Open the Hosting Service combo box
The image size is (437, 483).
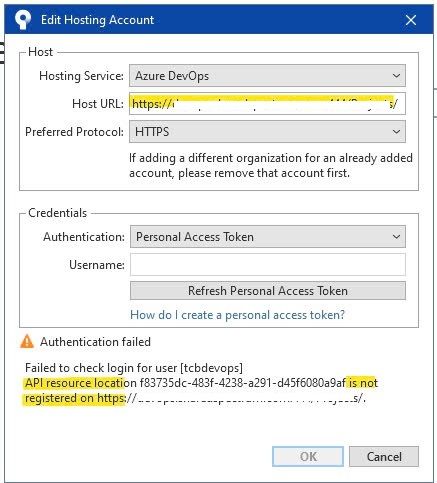coord(267,76)
